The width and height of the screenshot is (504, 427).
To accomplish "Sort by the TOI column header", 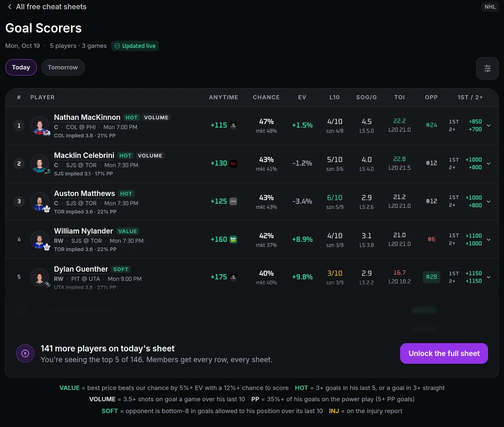I will click(399, 97).
